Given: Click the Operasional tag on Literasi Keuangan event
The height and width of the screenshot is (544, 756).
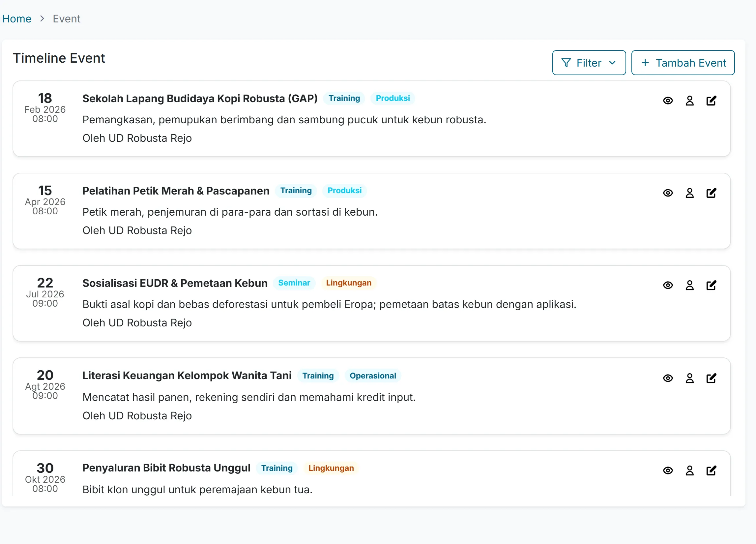Looking at the screenshot, I should point(373,376).
